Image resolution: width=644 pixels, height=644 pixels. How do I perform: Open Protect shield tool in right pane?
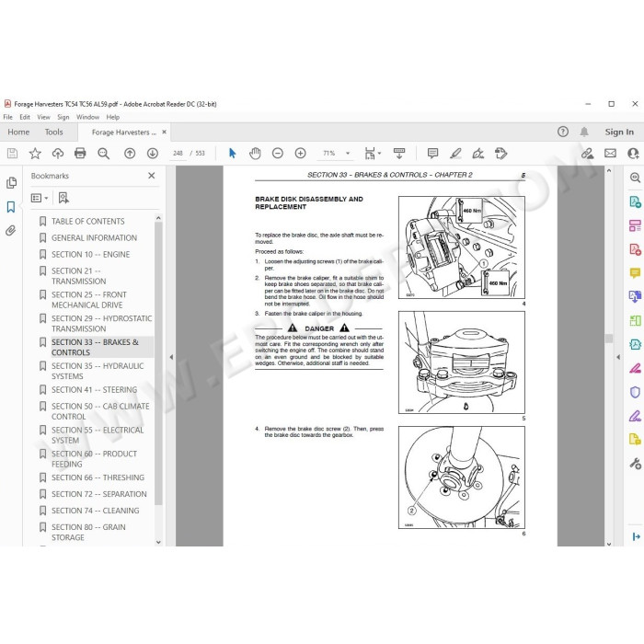[x=635, y=392]
